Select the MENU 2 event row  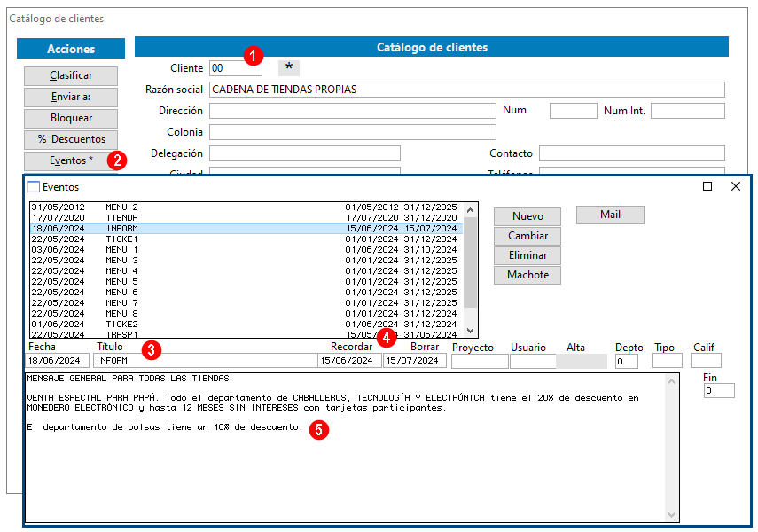pos(246,207)
